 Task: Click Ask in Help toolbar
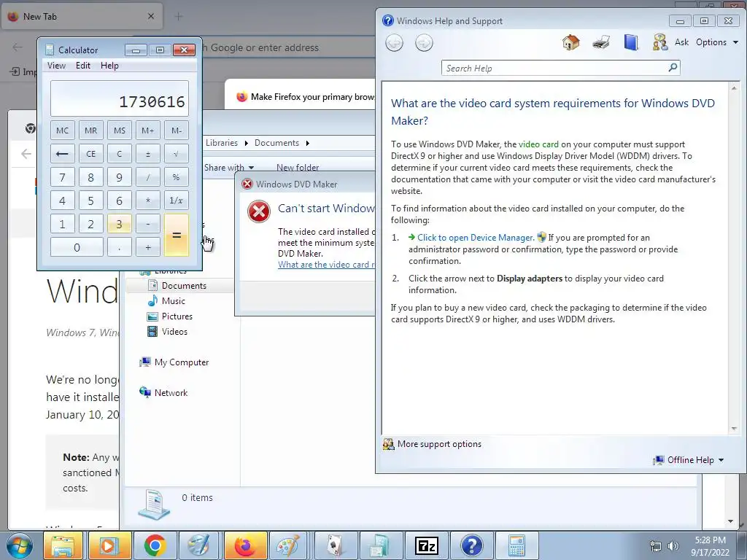click(x=681, y=42)
